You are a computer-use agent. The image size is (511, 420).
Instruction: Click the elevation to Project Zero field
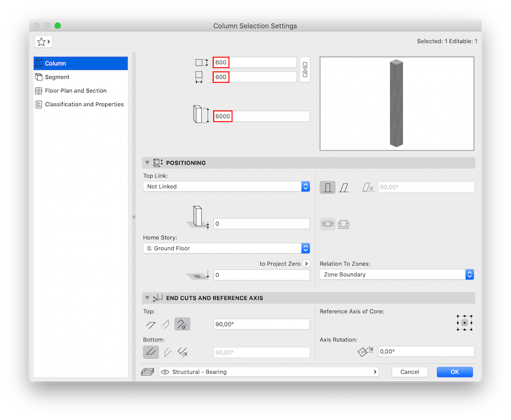tap(261, 275)
